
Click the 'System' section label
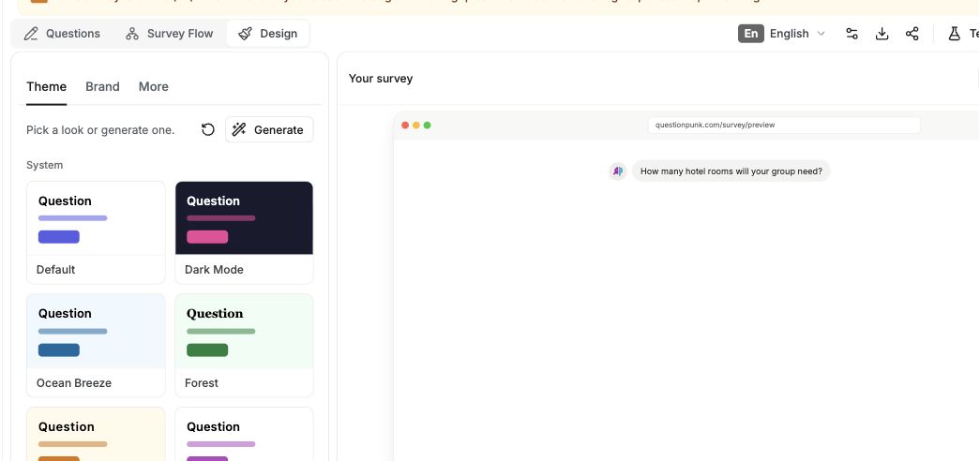pyautogui.click(x=44, y=165)
